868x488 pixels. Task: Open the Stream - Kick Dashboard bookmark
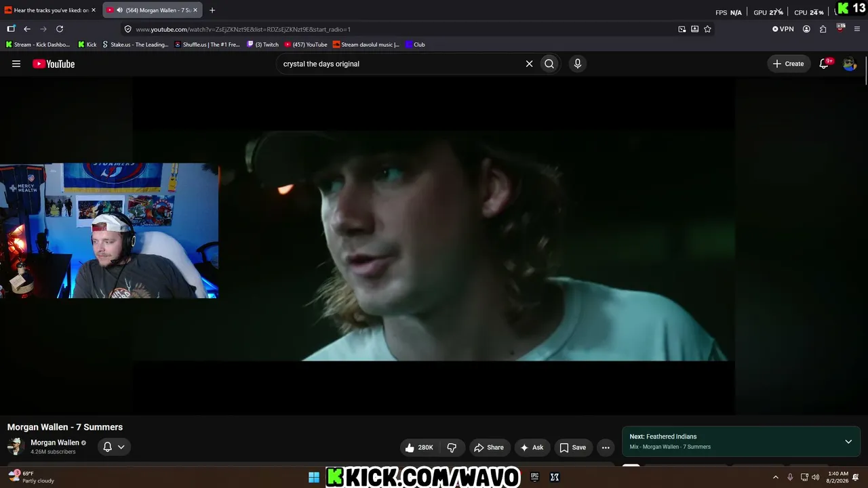point(38,45)
